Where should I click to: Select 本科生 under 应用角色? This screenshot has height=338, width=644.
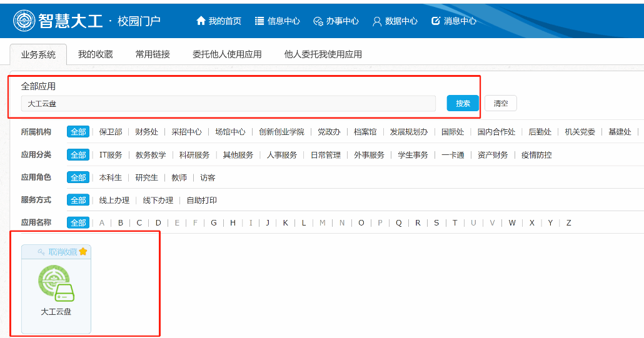pyautogui.click(x=111, y=177)
